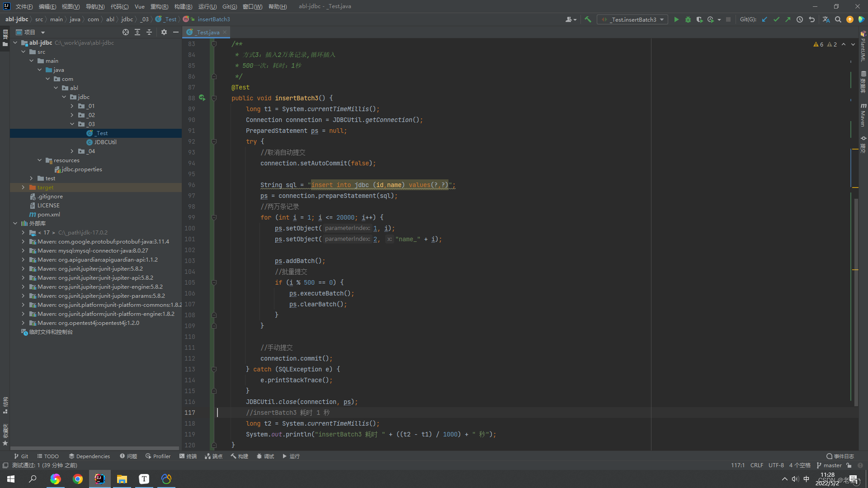The width and height of the screenshot is (868, 488).
Task: Collapse the src folder
Action: [x=24, y=52]
